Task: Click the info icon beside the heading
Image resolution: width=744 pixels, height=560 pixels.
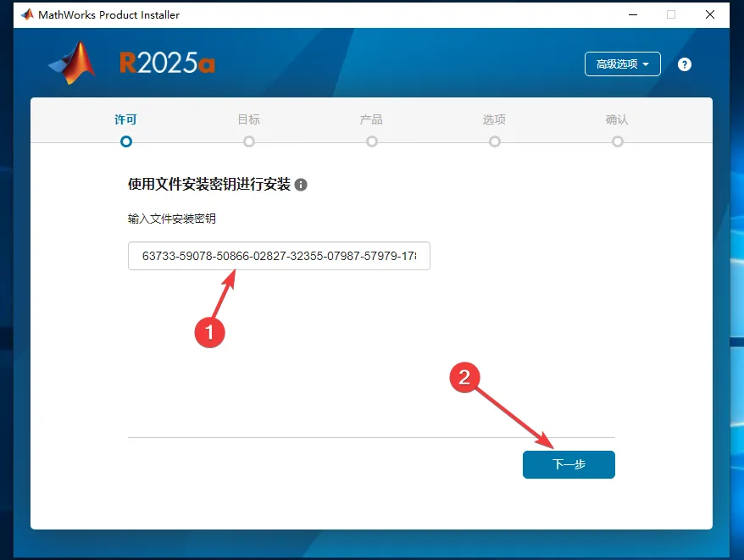Action: (x=301, y=185)
